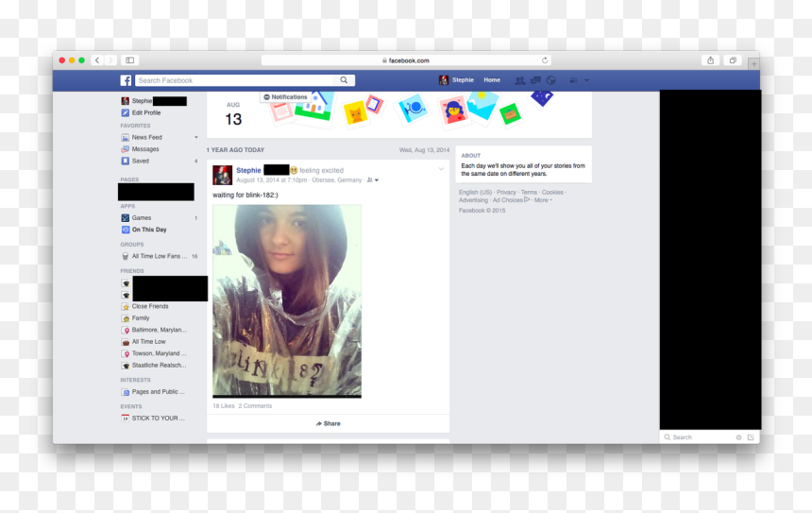Click the facebook.com address bar
The width and height of the screenshot is (812, 513).
(406, 60)
